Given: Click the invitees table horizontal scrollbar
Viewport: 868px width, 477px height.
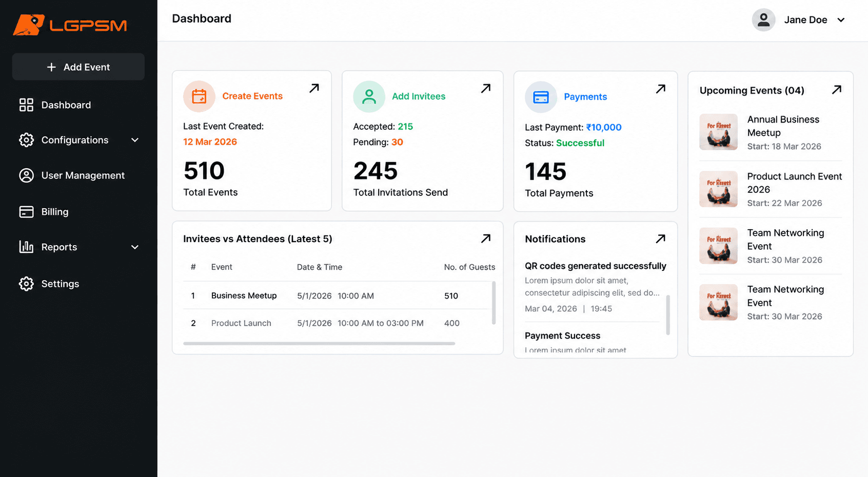Looking at the screenshot, I should 319,344.
